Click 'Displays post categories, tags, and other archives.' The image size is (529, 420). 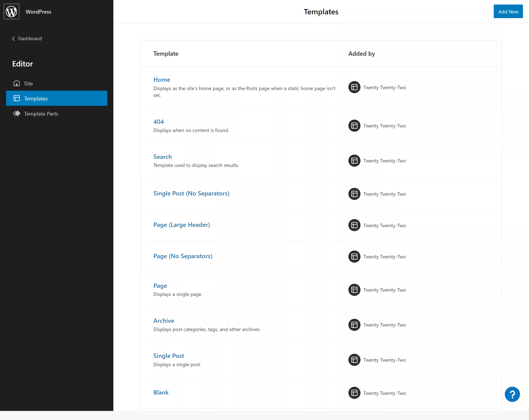207,330
